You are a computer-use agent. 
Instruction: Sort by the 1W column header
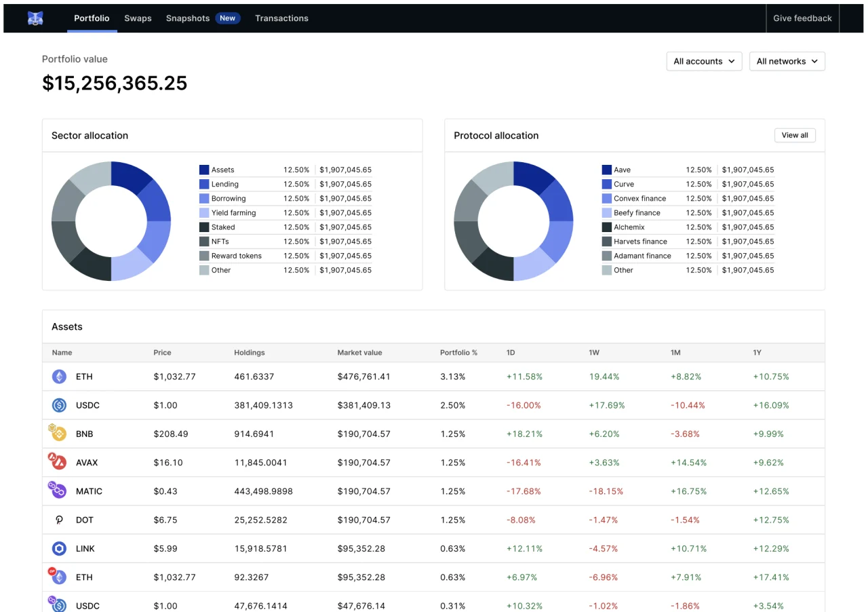tap(594, 353)
